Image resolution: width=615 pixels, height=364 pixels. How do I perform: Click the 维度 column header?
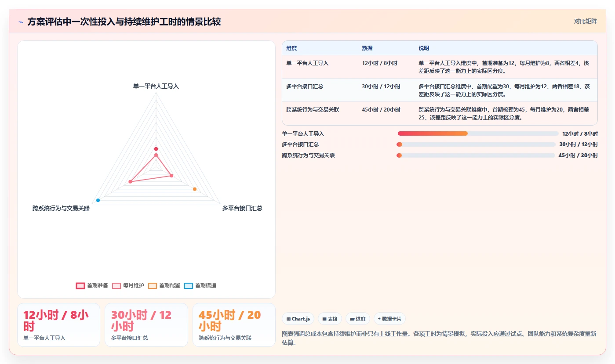click(x=291, y=48)
